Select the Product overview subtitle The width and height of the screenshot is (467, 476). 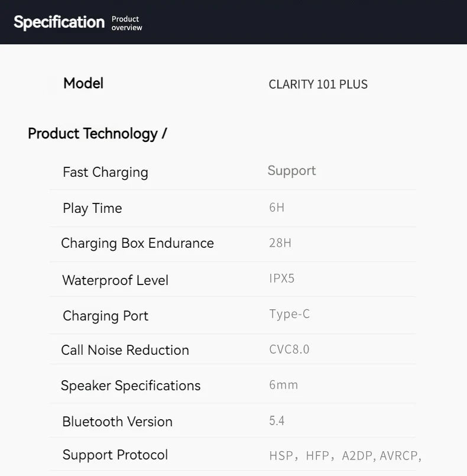click(x=127, y=23)
